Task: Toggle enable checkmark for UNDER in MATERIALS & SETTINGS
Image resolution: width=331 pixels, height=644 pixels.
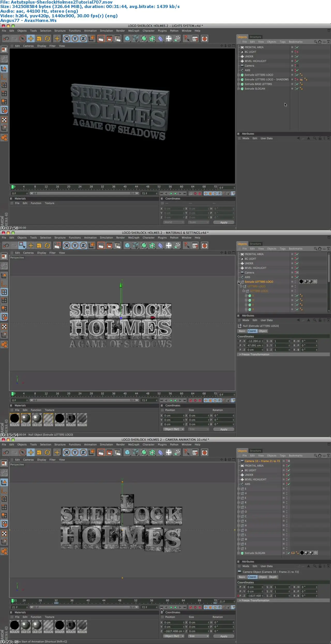Action: pyautogui.click(x=297, y=263)
